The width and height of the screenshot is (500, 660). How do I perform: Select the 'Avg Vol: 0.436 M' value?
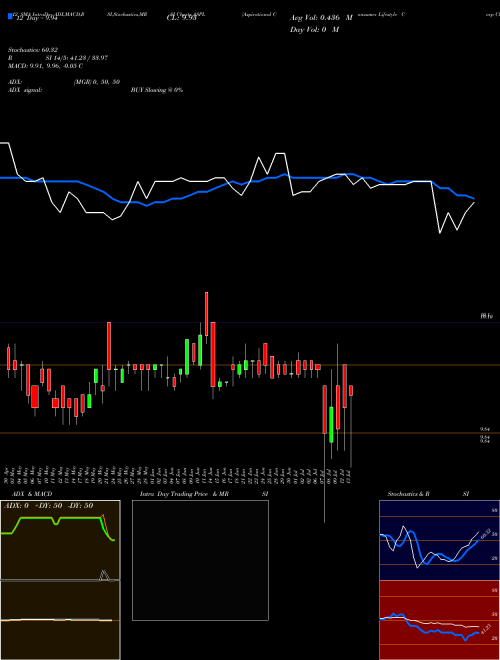click(x=321, y=18)
